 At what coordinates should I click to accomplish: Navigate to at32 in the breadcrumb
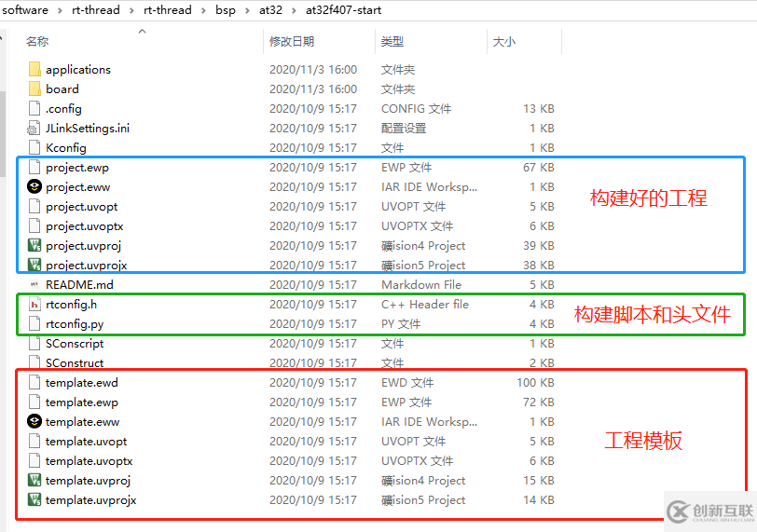click(x=270, y=10)
